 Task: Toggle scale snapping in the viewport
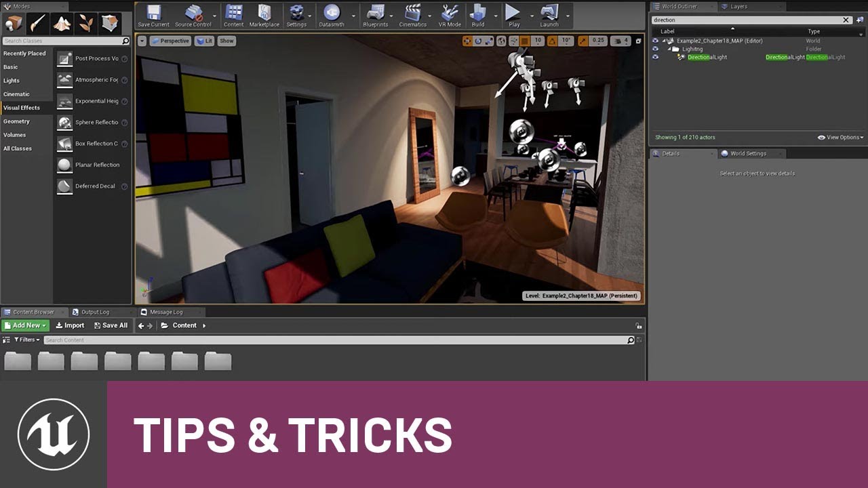pyautogui.click(x=583, y=41)
